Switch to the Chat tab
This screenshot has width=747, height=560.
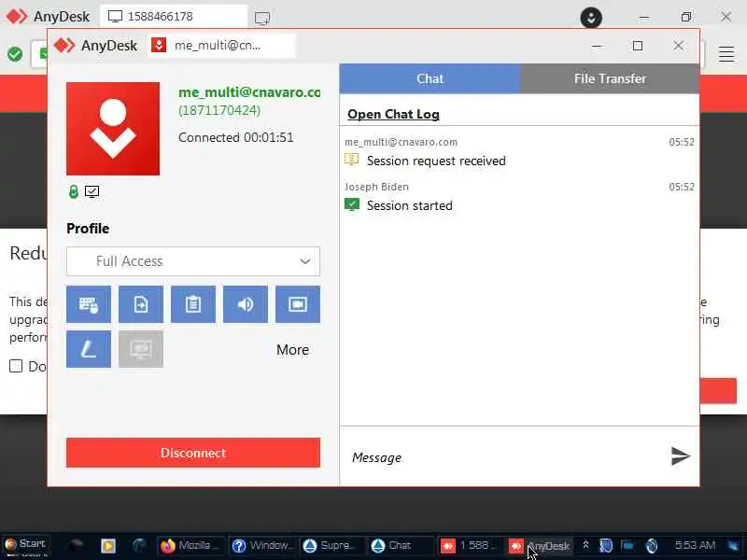coord(430,78)
